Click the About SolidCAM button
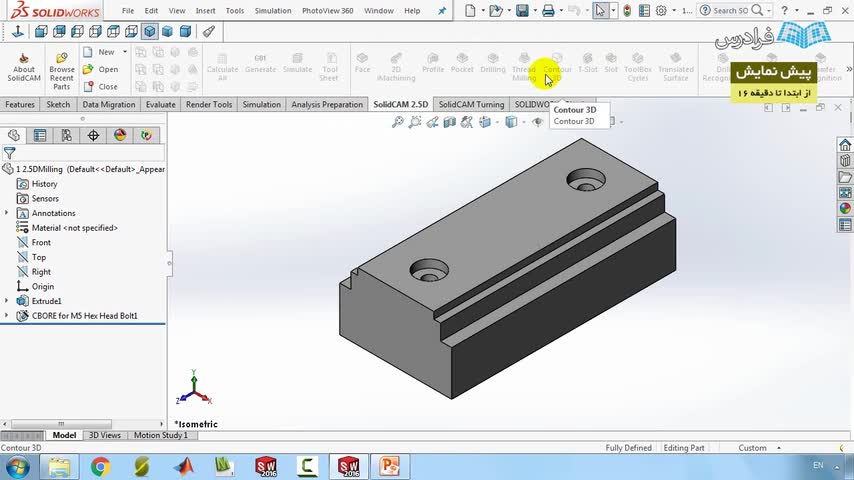The width and height of the screenshot is (854, 480). pos(24,68)
